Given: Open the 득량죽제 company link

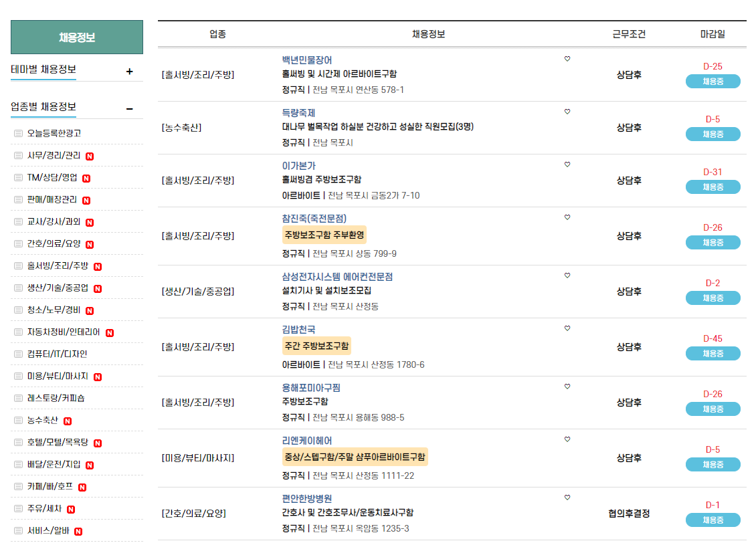Looking at the screenshot, I should (x=298, y=113).
